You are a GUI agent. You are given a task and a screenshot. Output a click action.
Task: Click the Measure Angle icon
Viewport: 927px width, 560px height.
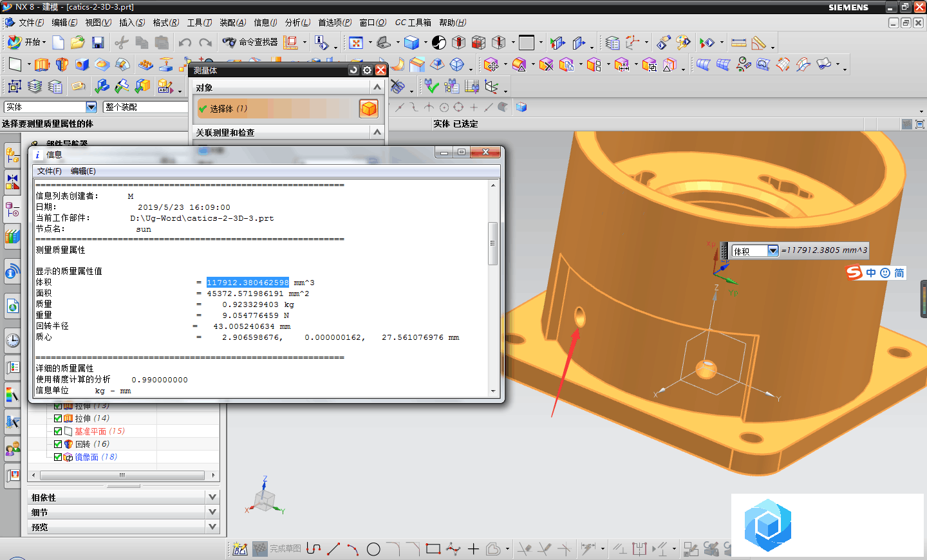(759, 42)
